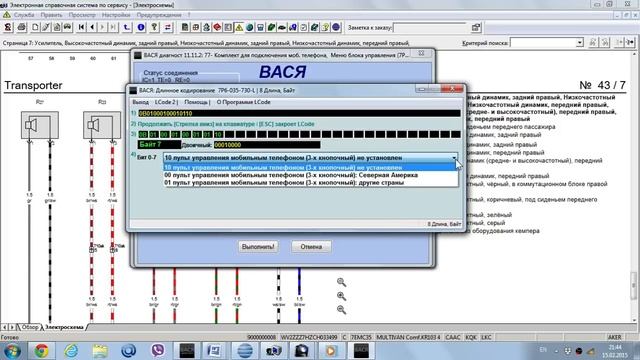Click 'О Программе LCode' menu item
This screenshot has height=360, width=640.
pyautogui.click(x=244, y=102)
